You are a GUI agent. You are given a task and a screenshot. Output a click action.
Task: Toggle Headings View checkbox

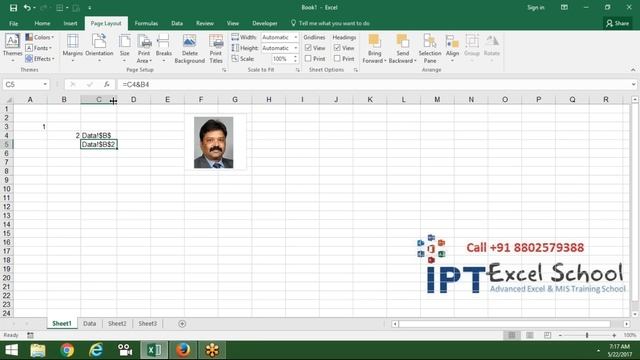coord(337,48)
